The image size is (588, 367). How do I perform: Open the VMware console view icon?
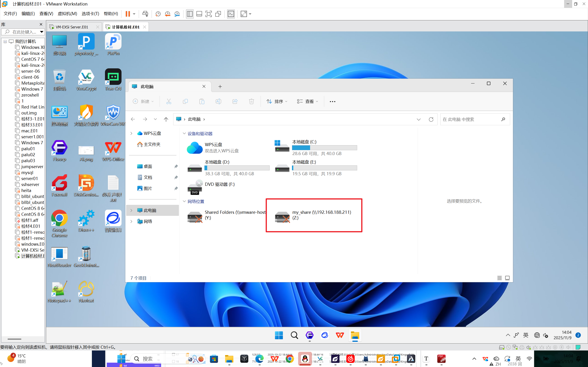[231, 14]
